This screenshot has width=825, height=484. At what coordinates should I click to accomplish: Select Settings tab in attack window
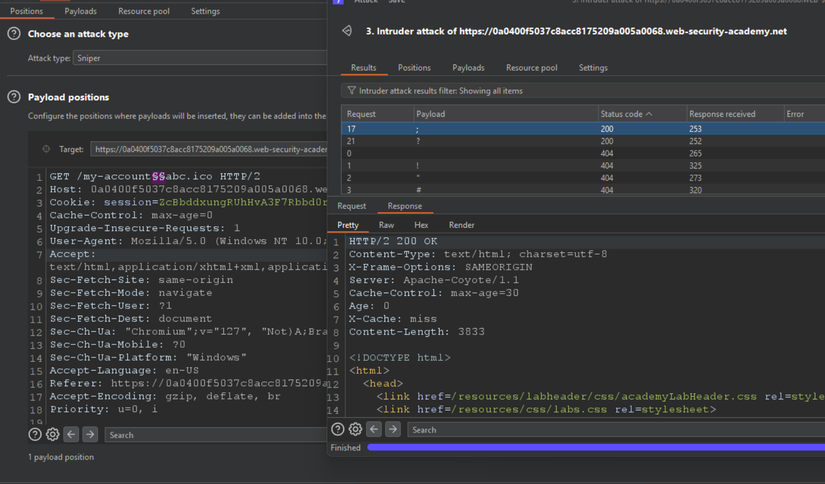[x=593, y=68]
